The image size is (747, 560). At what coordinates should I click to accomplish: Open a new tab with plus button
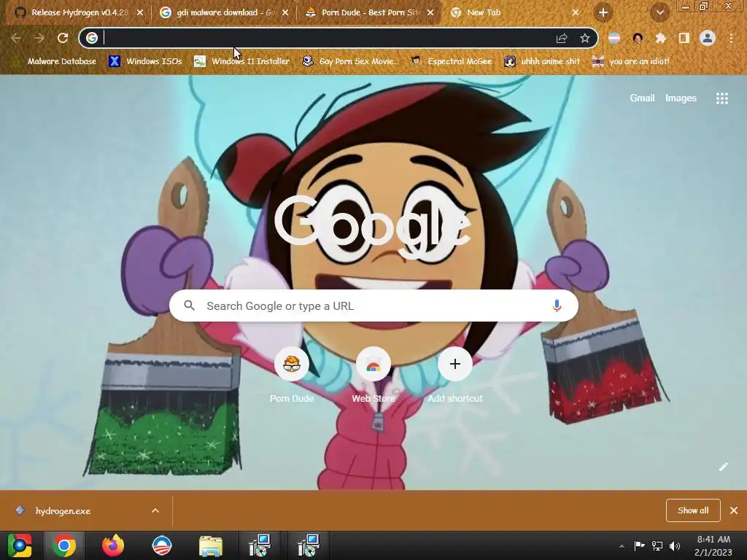[x=603, y=12]
